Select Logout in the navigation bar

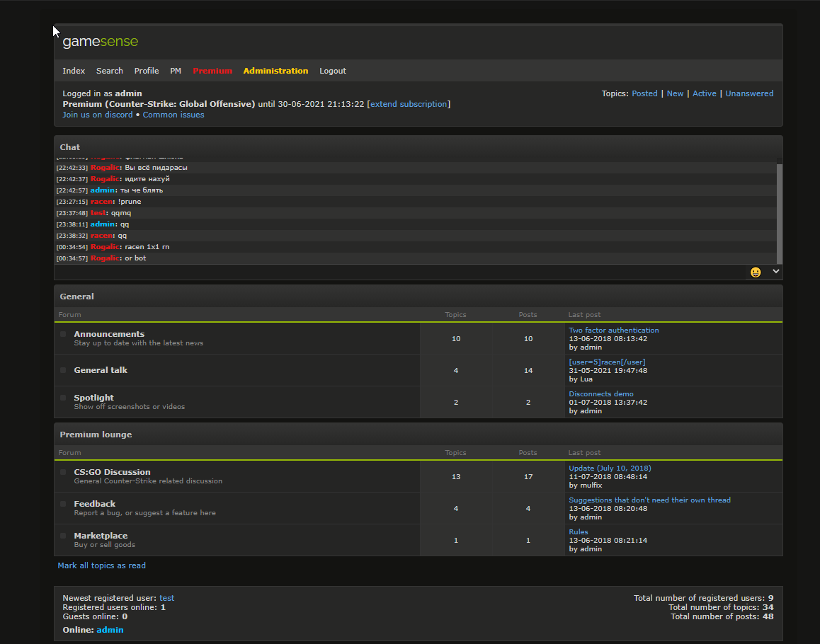coord(333,71)
